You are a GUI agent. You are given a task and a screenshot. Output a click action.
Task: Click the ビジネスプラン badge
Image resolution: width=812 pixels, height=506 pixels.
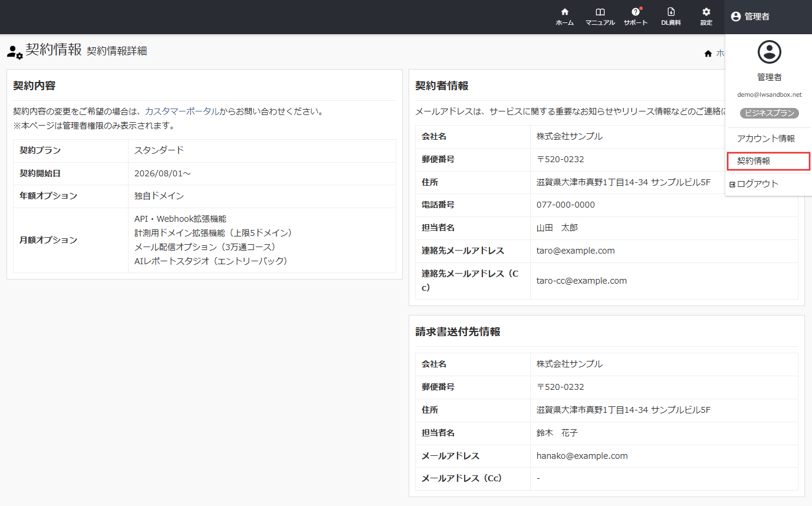(769, 113)
